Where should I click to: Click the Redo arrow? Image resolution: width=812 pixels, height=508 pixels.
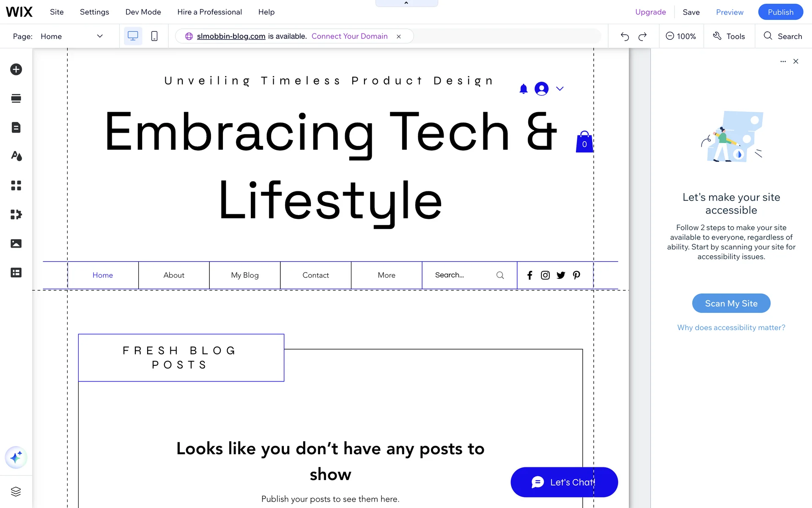[642, 36]
